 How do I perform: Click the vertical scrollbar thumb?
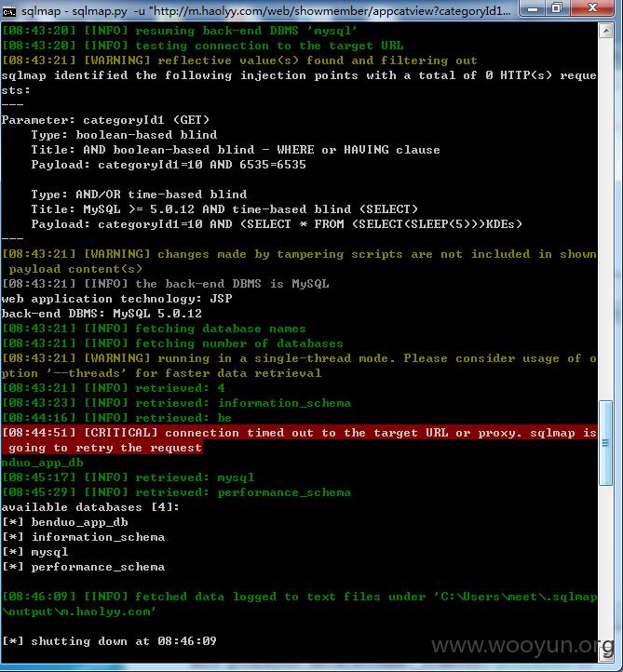pyautogui.click(x=606, y=443)
